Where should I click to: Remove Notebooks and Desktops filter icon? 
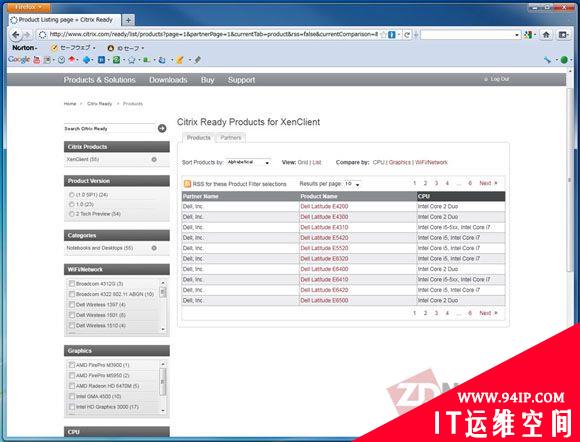pos(154,248)
